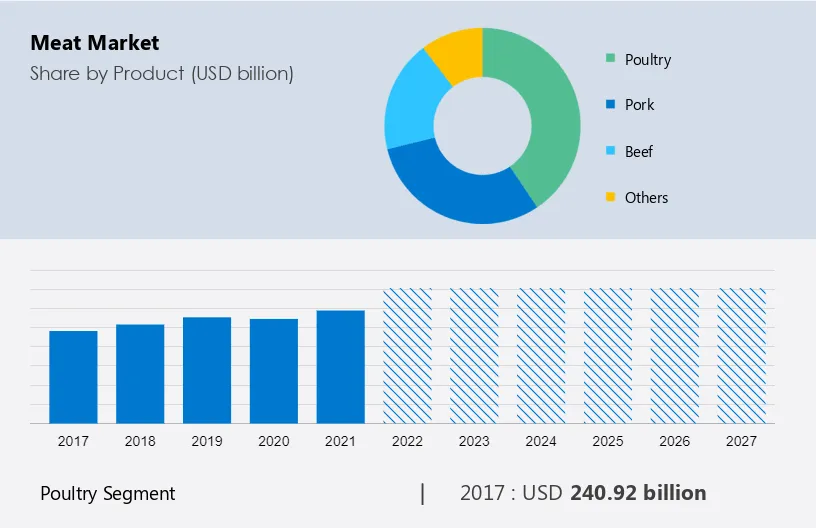Image resolution: width=816 pixels, height=528 pixels.
Task: Click the 2022 hatched forecast bar
Action: coord(407,356)
